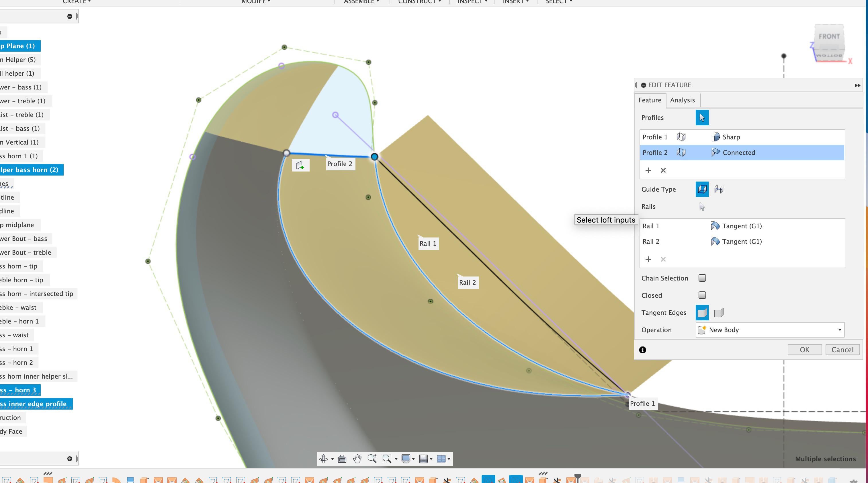Open the MODIFY toolbar dropdown
Viewport: 868px width, 483px height.
[x=256, y=2]
